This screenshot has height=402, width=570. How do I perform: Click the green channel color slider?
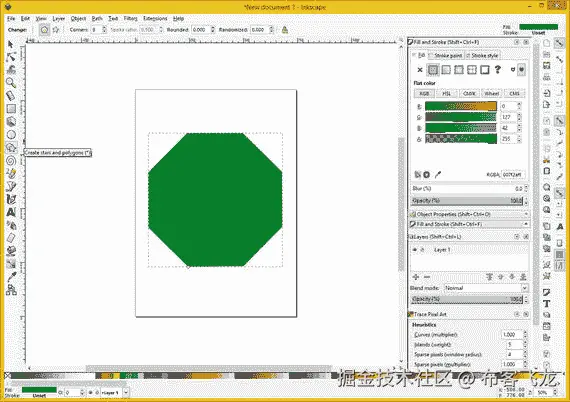click(x=461, y=117)
